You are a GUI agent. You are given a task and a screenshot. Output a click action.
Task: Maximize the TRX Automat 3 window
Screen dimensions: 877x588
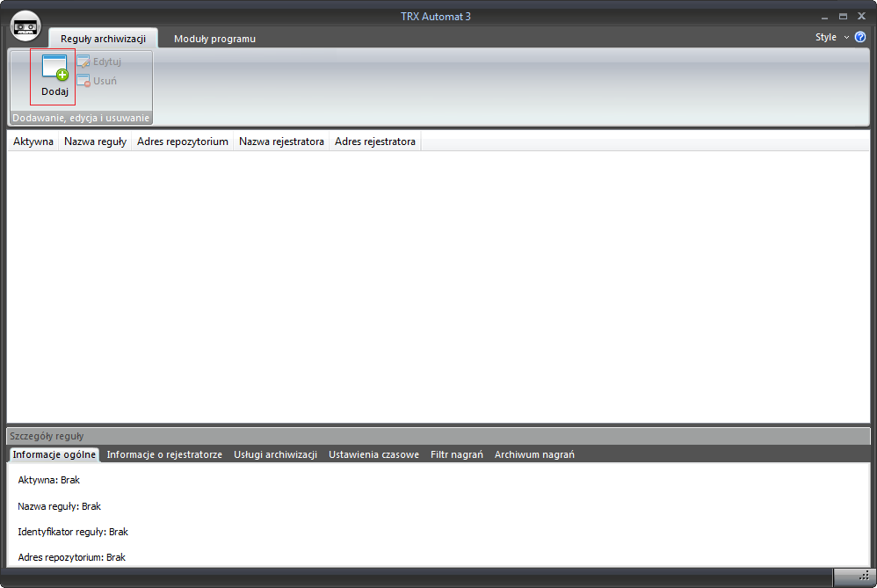click(x=843, y=17)
